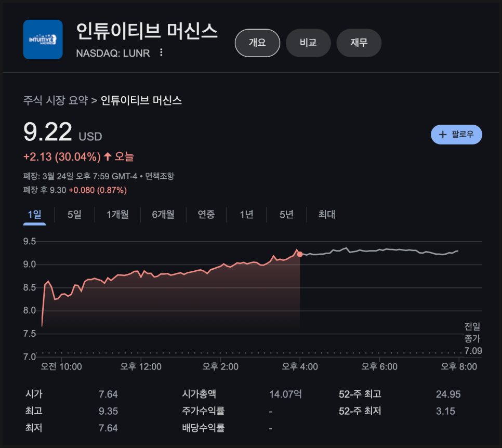The image size is (502, 448).
Task: Switch chart to the 5일 range
Action: [x=75, y=215]
